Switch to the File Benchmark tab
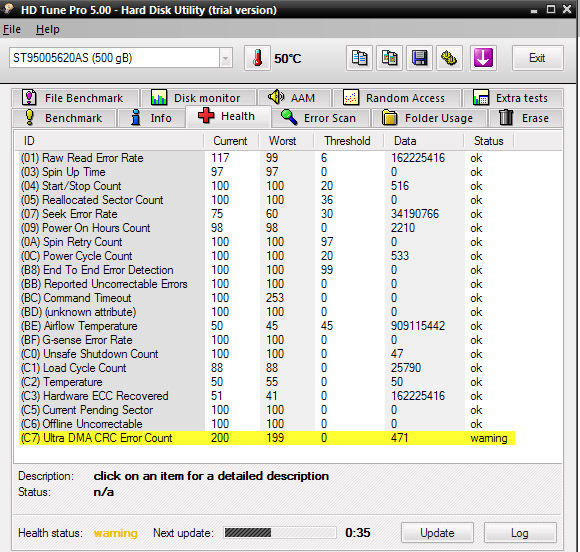Viewport: 580px width, 552px height. coord(75,98)
